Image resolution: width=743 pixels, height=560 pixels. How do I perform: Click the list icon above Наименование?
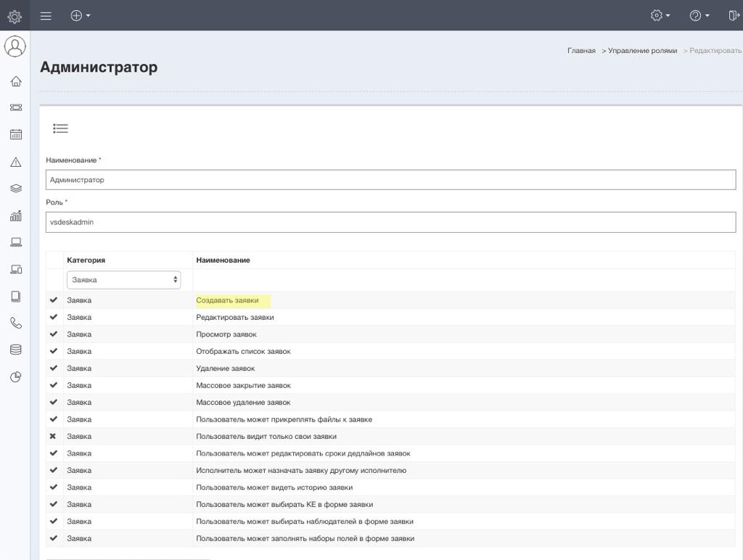click(x=60, y=128)
